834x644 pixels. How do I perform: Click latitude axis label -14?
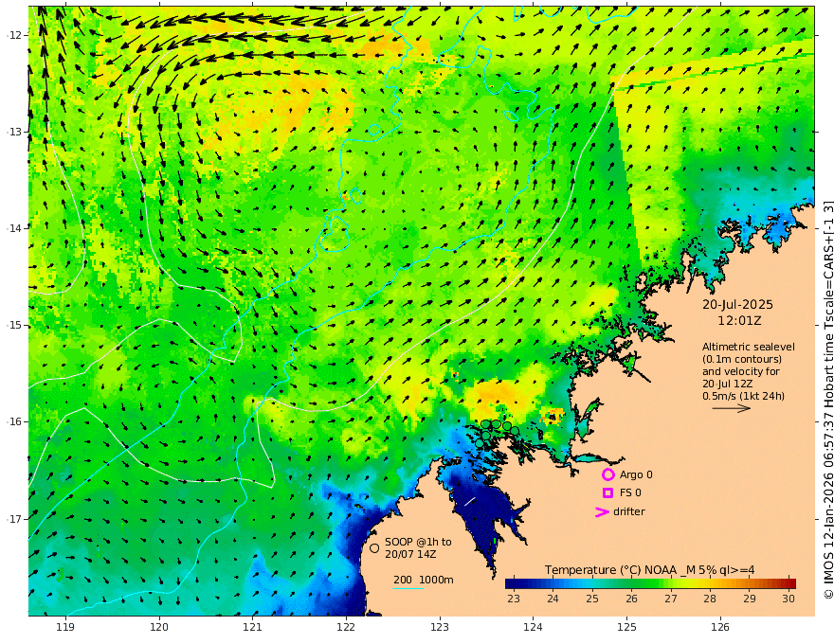(x=14, y=228)
